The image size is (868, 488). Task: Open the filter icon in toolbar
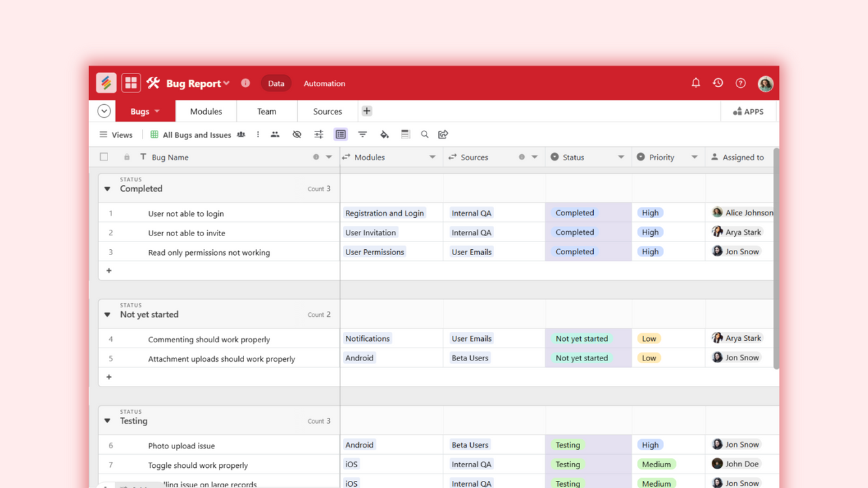363,135
